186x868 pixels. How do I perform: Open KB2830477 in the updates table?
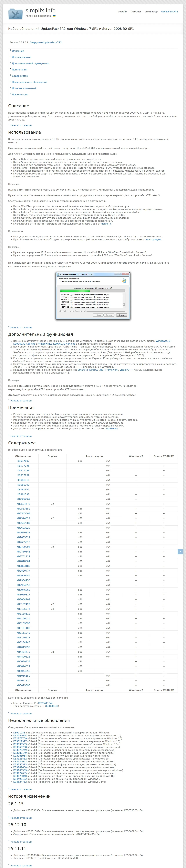pyautogui.click(x=23, y=571)
